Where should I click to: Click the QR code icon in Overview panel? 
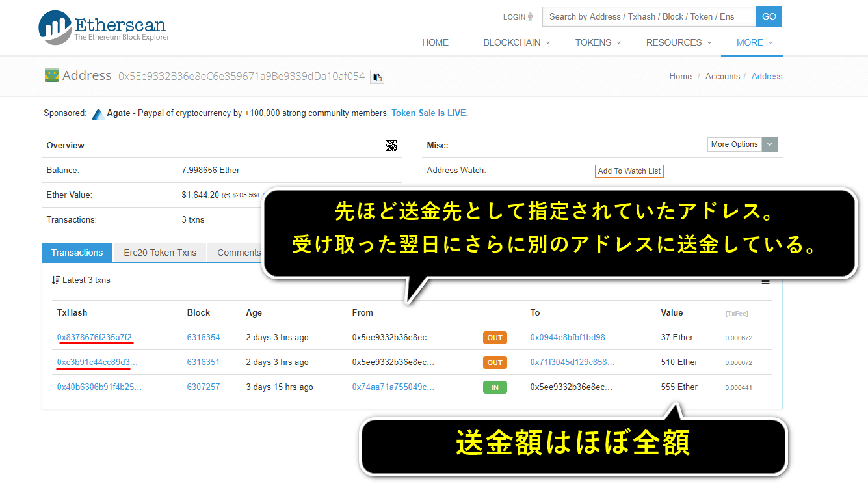(391, 145)
